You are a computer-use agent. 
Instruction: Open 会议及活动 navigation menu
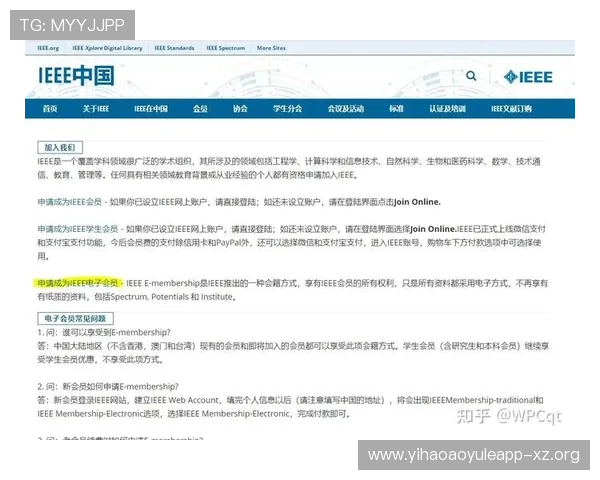click(x=346, y=109)
